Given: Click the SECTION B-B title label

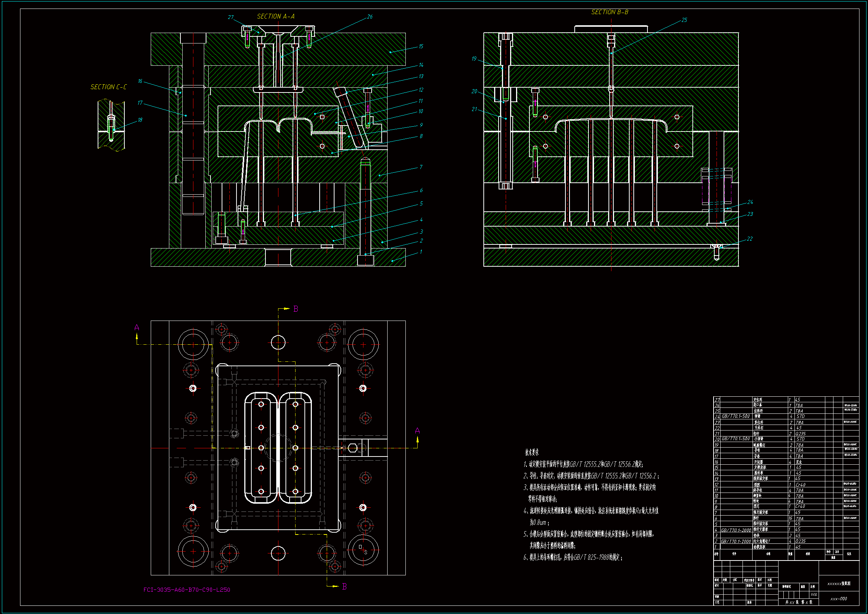Looking at the screenshot, I should pos(609,12).
